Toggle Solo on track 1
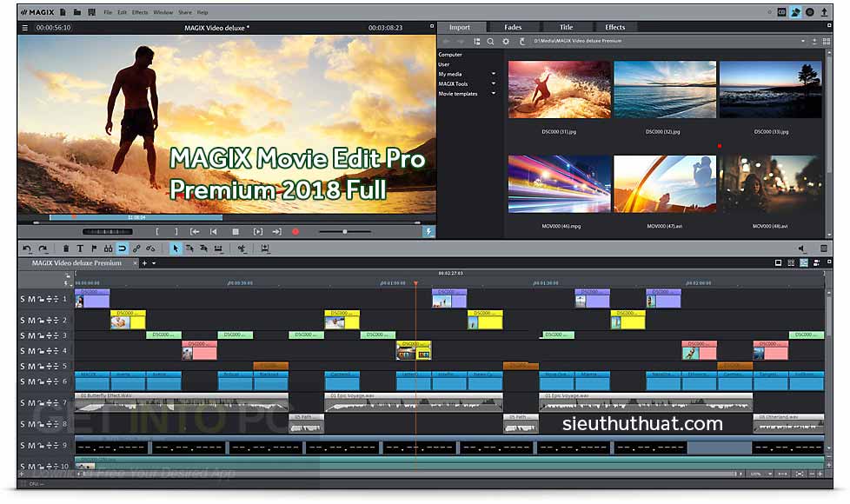The height and width of the screenshot is (504, 850). tap(23, 299)
